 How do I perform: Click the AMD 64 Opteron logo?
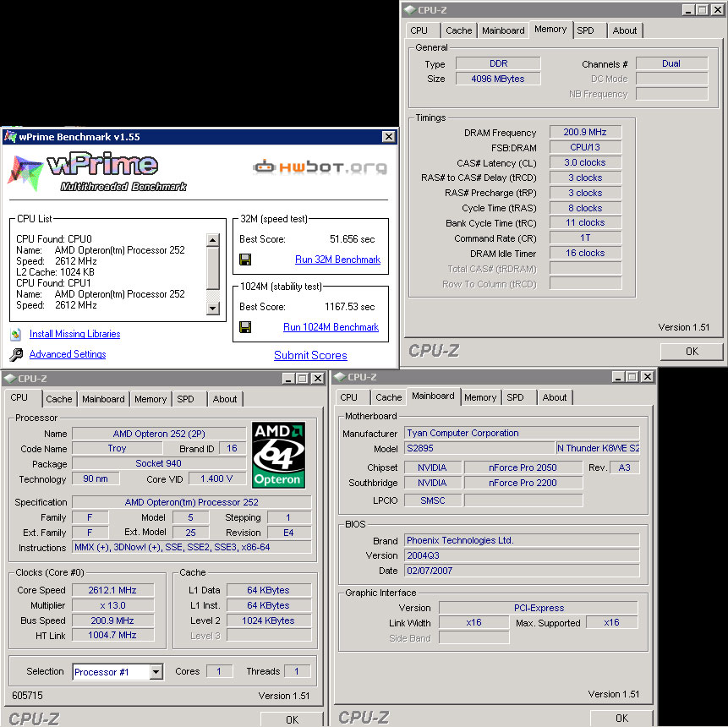click(x=278, y=455)
